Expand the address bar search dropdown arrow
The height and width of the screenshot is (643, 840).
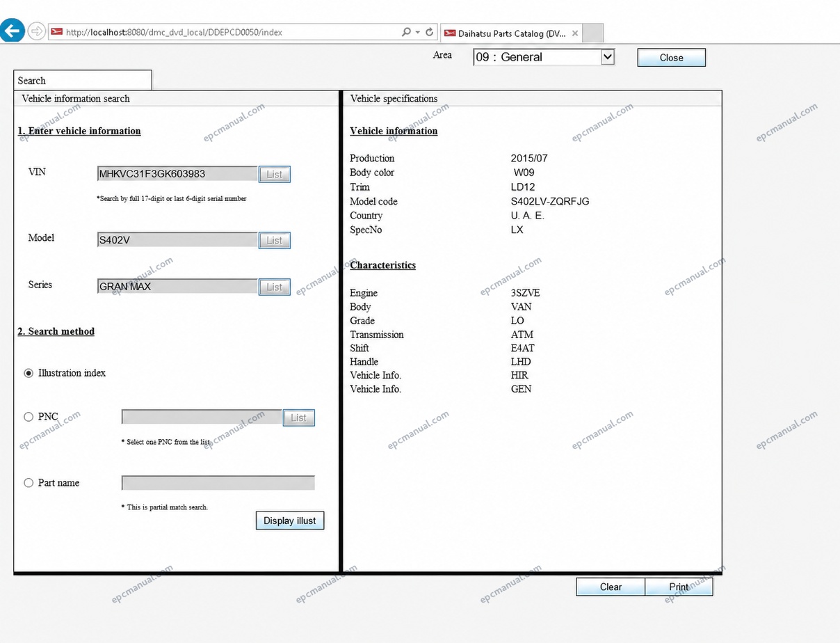[417, 32]
